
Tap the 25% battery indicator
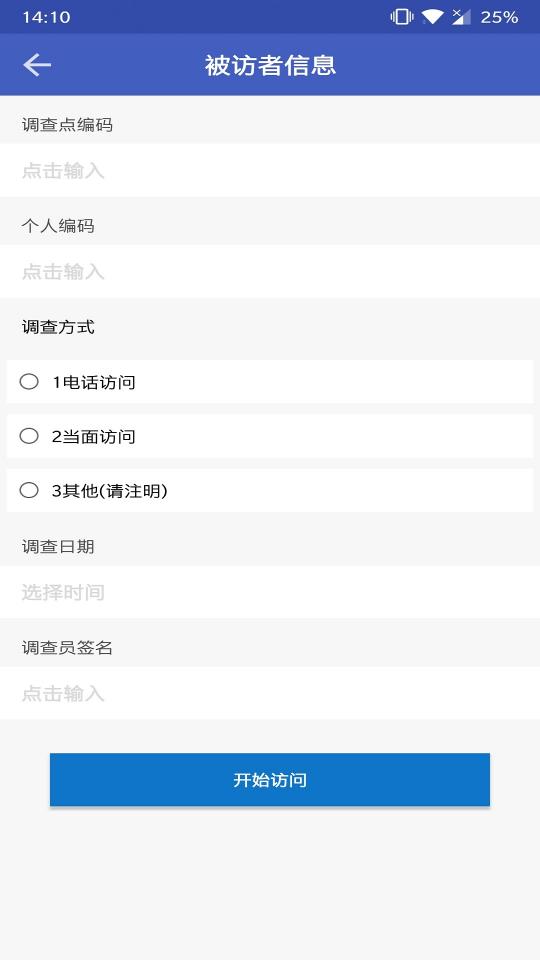(499, 17)
